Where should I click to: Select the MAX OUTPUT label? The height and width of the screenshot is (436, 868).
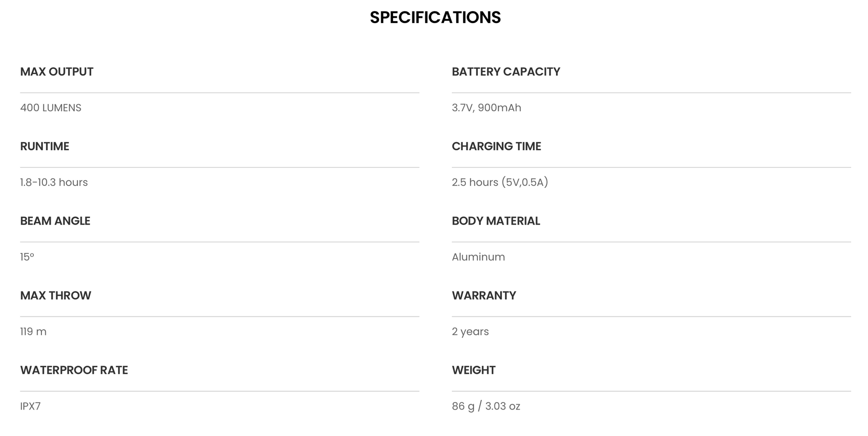tap(57, 72)
